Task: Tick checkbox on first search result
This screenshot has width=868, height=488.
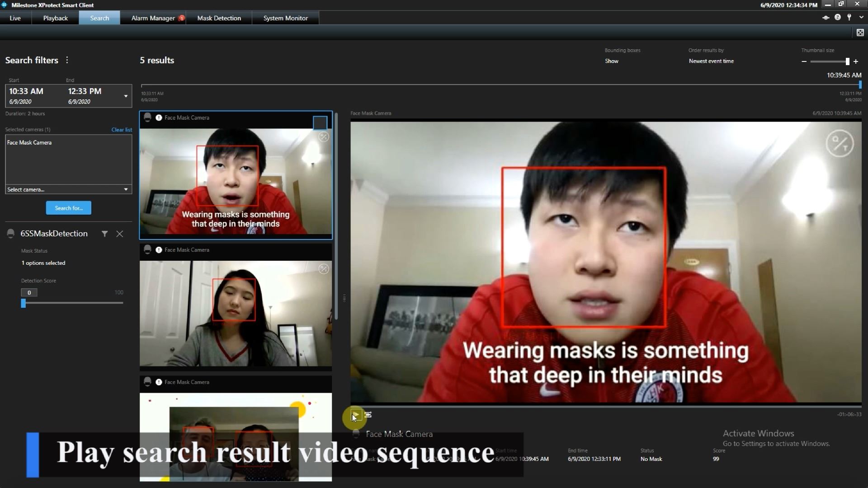Action: [320, 122]
